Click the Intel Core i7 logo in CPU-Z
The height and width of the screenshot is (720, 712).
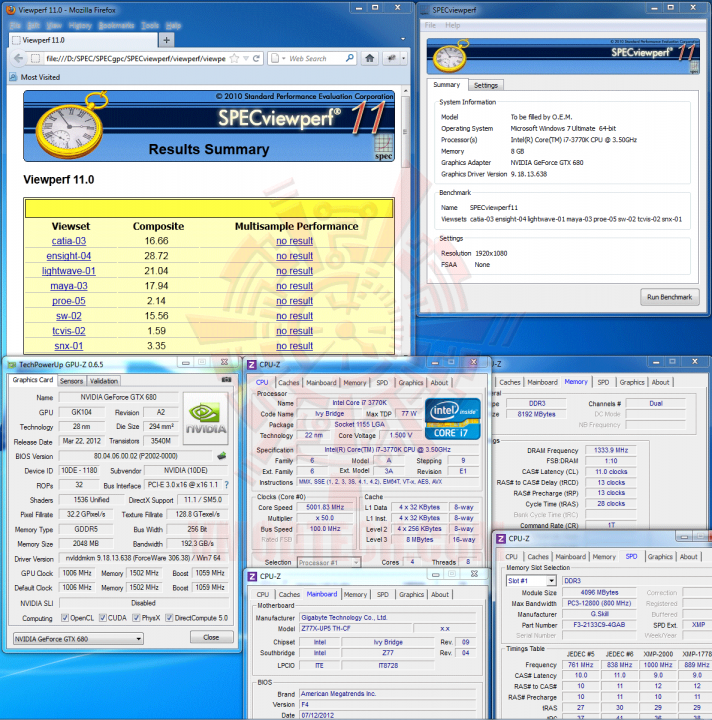tap(452, 419)
